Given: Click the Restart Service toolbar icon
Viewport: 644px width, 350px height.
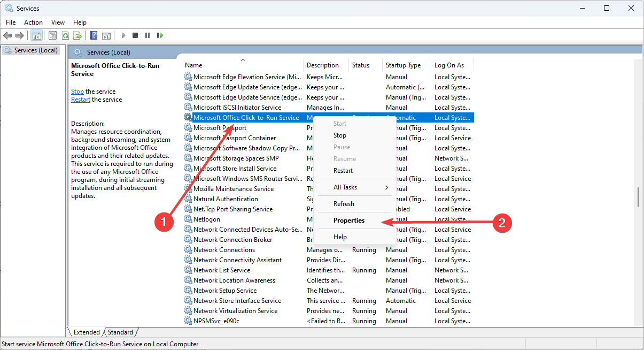Looking at the screenshot, I should pos(160,35).
